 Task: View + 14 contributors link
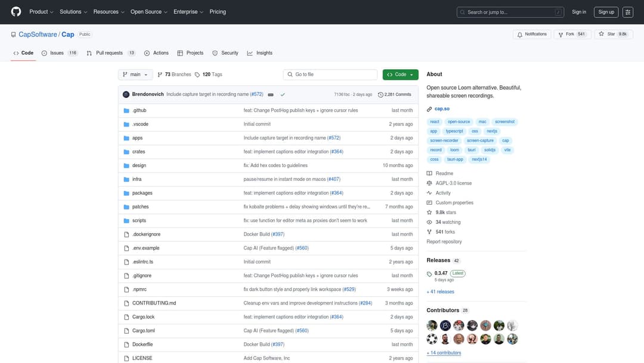(x=444, y=353)
